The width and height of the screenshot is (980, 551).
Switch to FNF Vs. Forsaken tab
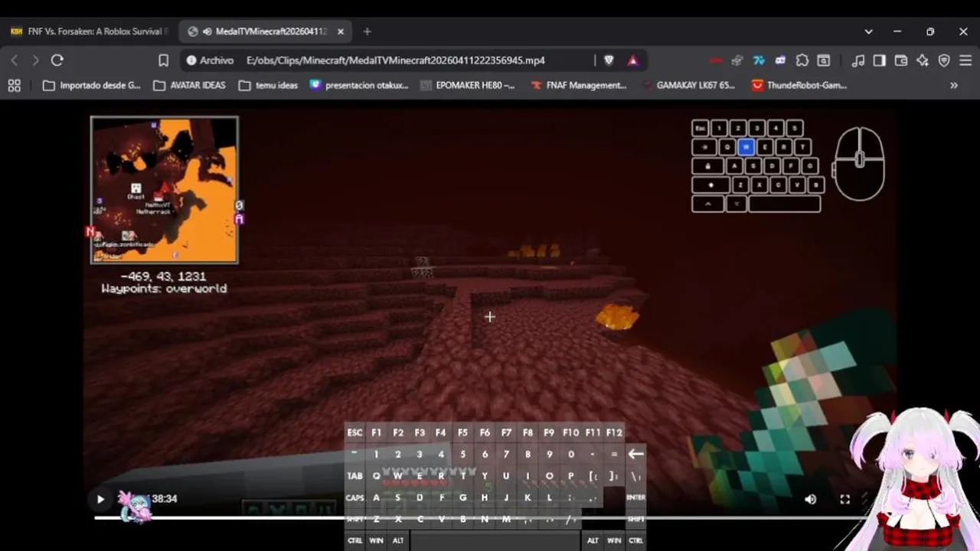[x=88, y=31]
